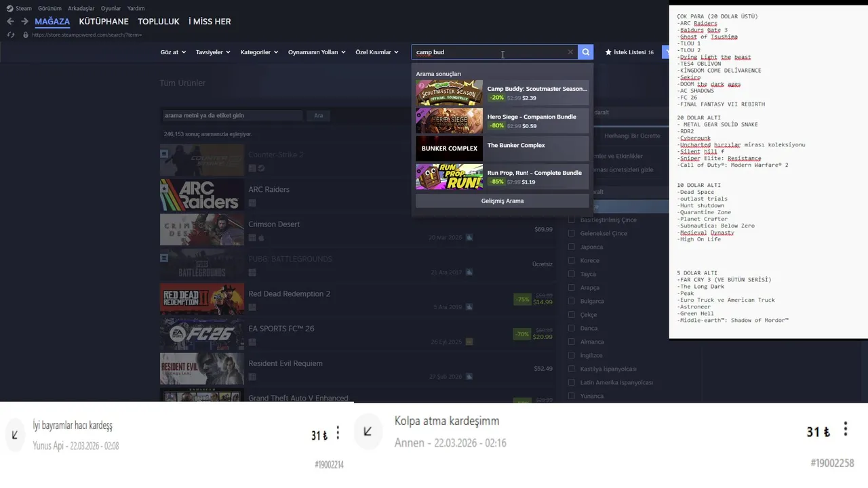Expand the Göz at dropdown

[x=173, y=52]
